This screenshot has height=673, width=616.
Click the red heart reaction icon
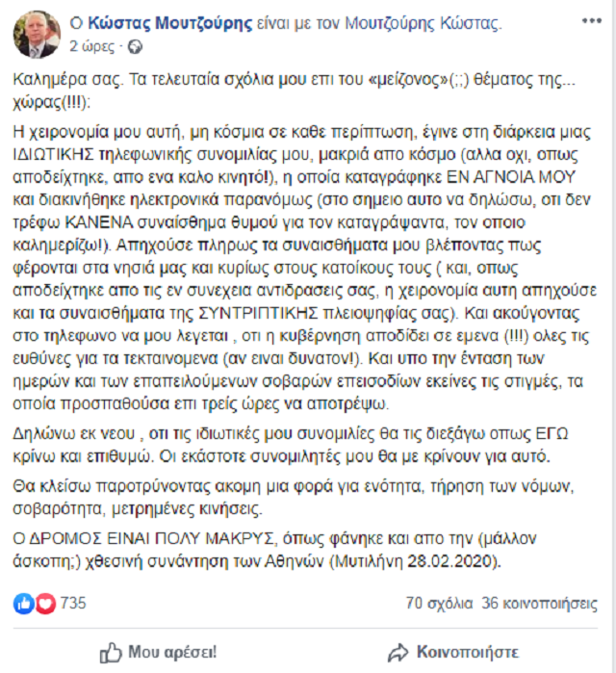point(45,603)
